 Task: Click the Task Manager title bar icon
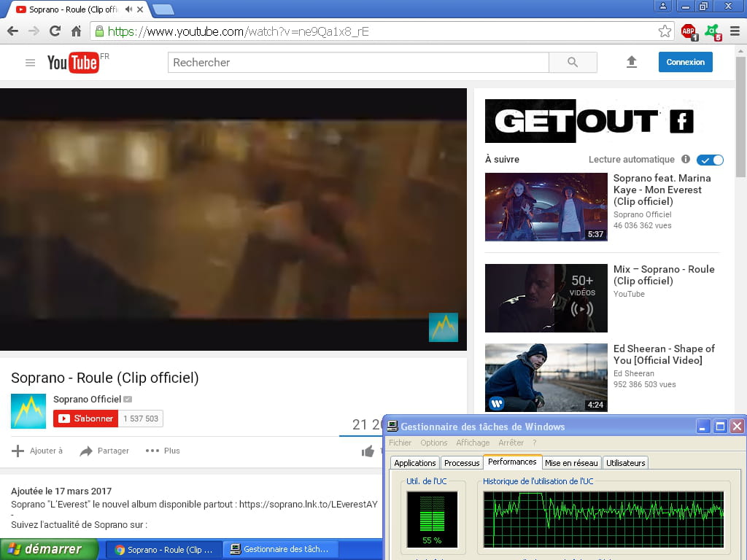tap(392, 426)
